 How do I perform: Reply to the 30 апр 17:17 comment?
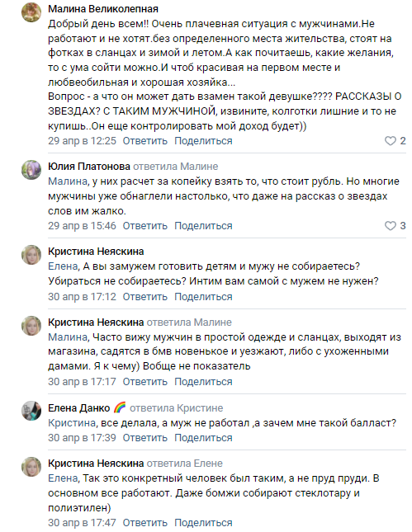(145, 382)
